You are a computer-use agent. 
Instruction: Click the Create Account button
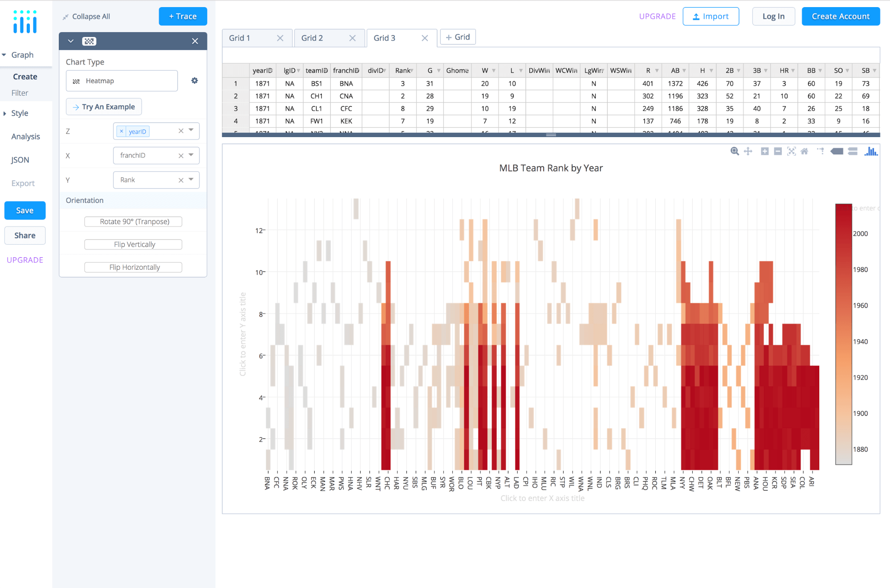(841, 16)
